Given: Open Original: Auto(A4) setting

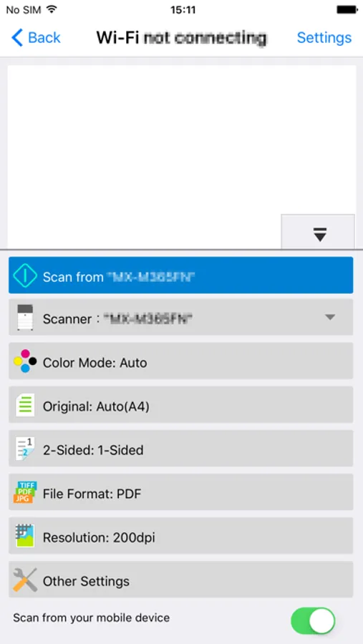Looking at the screenshot, I should pos(181,404).
